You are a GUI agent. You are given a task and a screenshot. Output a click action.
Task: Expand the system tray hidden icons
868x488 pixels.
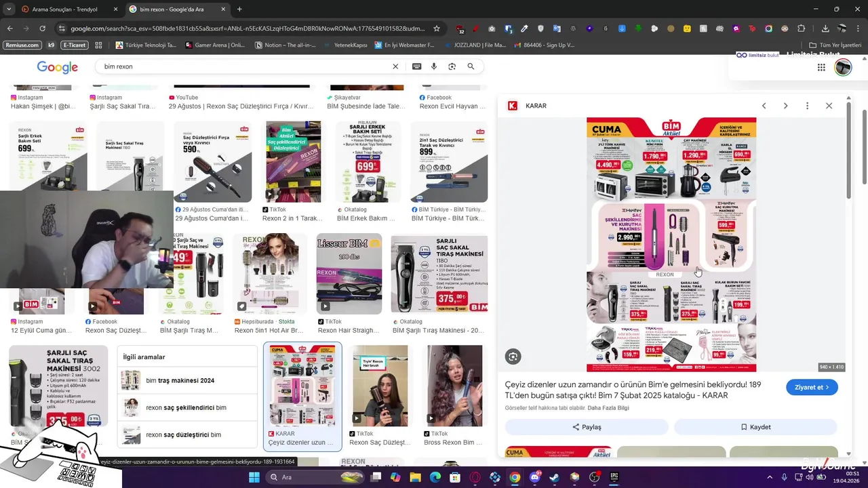point(770,477)
